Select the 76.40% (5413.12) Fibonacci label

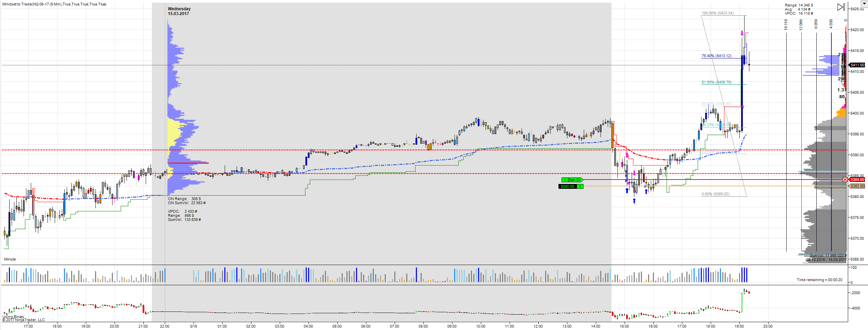(716, 56)
